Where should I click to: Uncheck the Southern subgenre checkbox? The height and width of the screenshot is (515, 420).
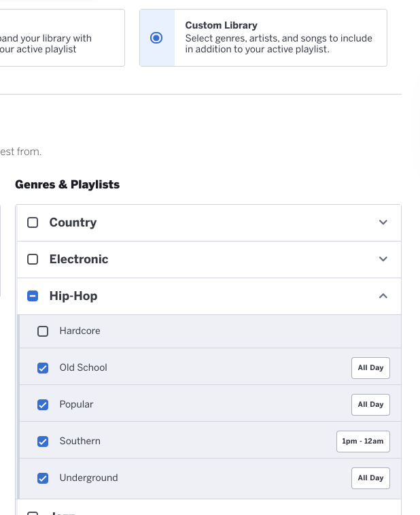coord(43,442)
